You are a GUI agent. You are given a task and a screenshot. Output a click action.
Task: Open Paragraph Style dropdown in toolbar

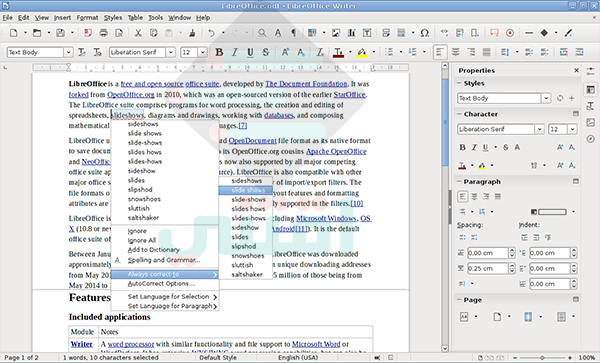click(68, 52)
